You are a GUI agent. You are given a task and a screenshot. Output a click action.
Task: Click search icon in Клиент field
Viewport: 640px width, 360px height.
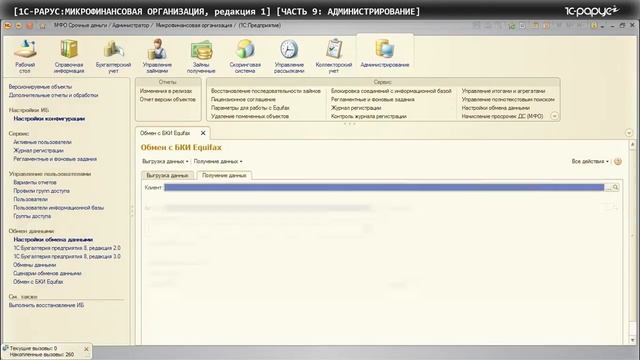click(616, 187)
